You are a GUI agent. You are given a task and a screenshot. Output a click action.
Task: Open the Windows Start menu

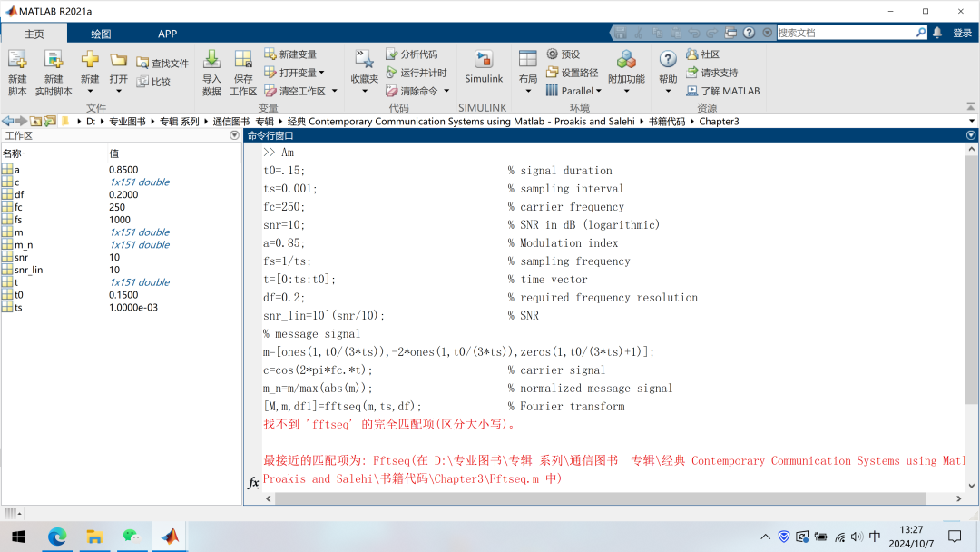(18, 537)
